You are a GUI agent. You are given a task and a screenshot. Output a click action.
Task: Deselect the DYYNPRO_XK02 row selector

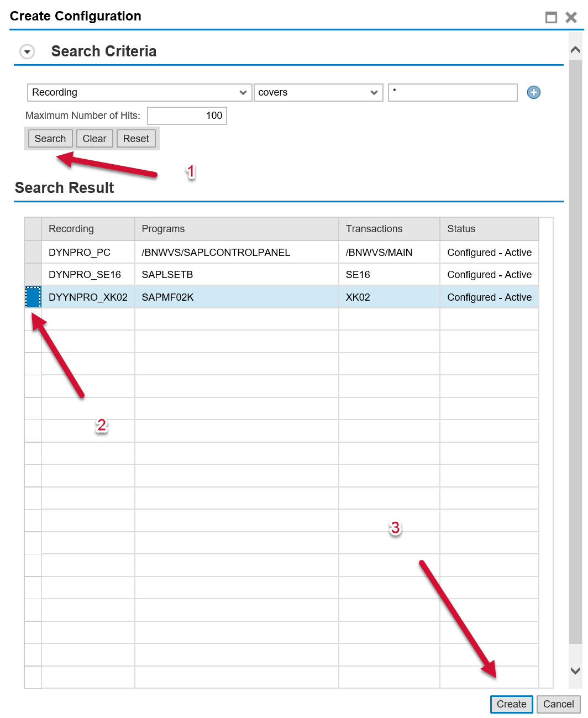(33, 297)
